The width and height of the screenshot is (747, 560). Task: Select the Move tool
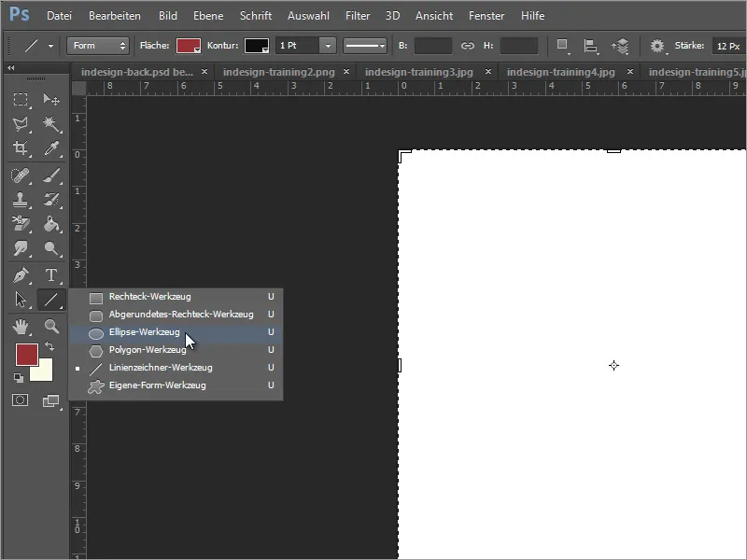click(51, 100)
